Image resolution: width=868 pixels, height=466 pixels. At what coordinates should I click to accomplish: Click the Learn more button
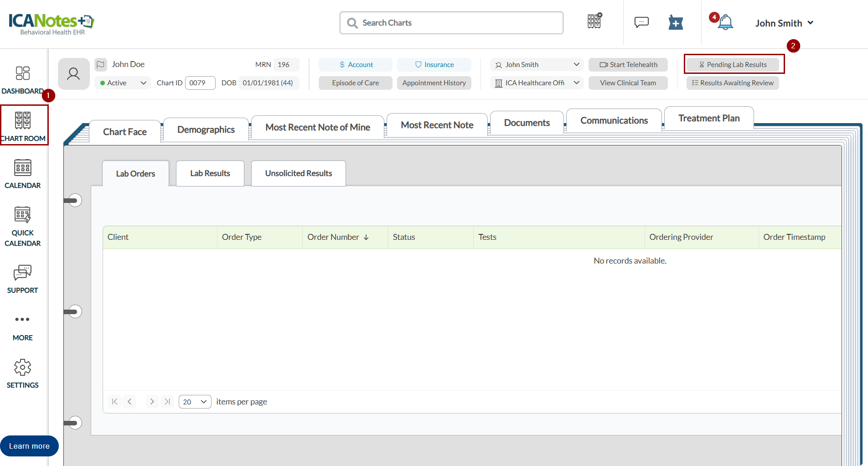click(29, 446)
